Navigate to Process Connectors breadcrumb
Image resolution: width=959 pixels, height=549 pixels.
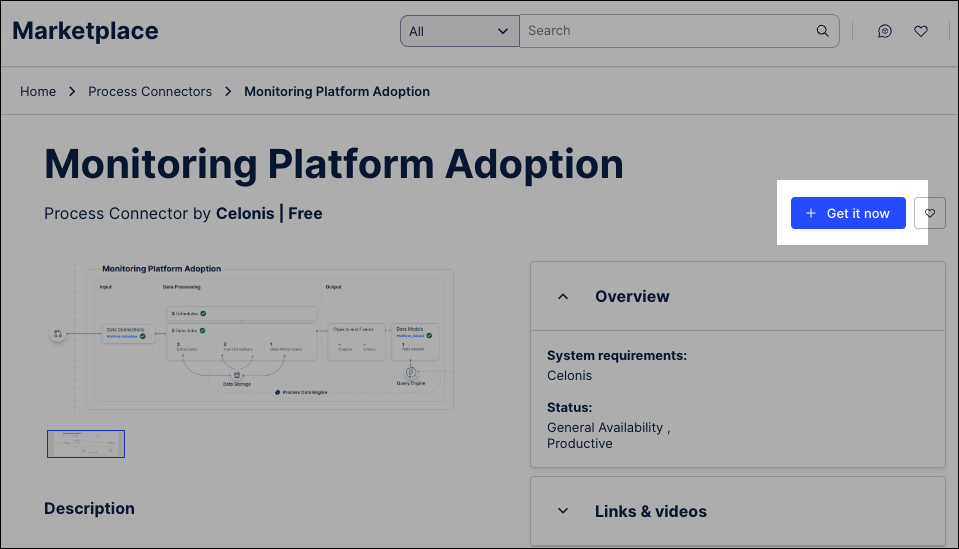[150, 91]
